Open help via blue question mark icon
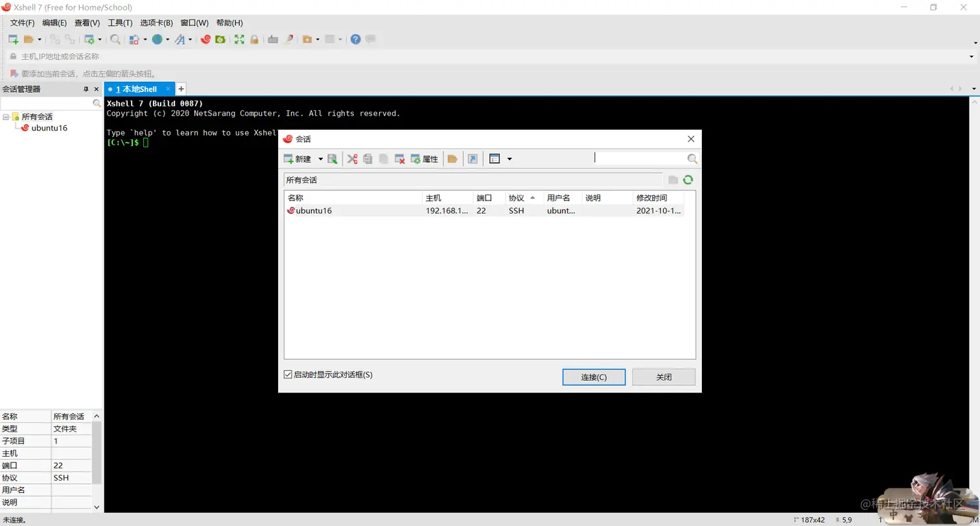 tap(355, 40)
